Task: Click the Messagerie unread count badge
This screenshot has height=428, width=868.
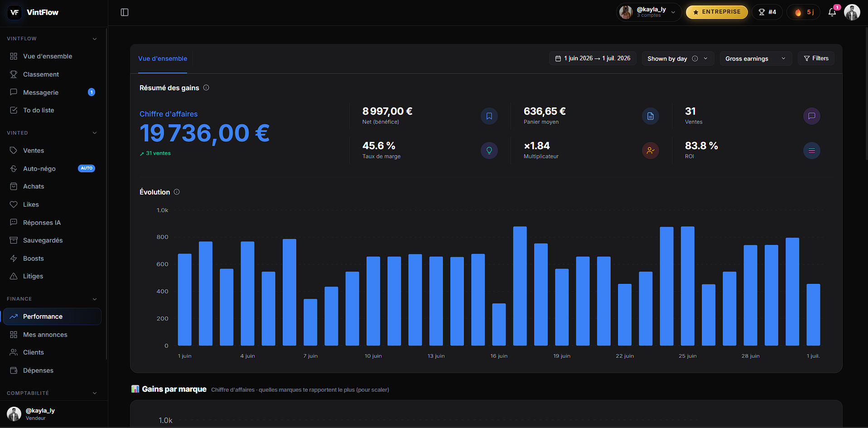Action: pos(92,92)
